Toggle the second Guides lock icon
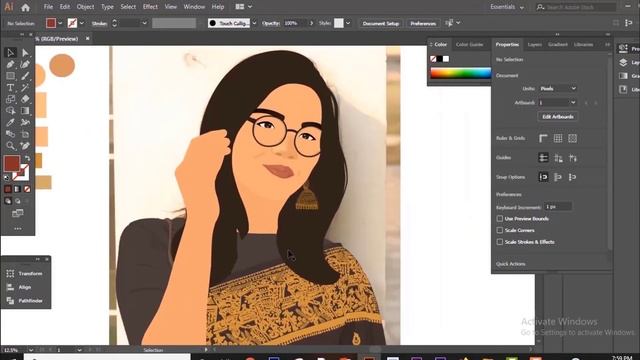The width and height of the screenshot is (640, 360). tap(558, 158)
